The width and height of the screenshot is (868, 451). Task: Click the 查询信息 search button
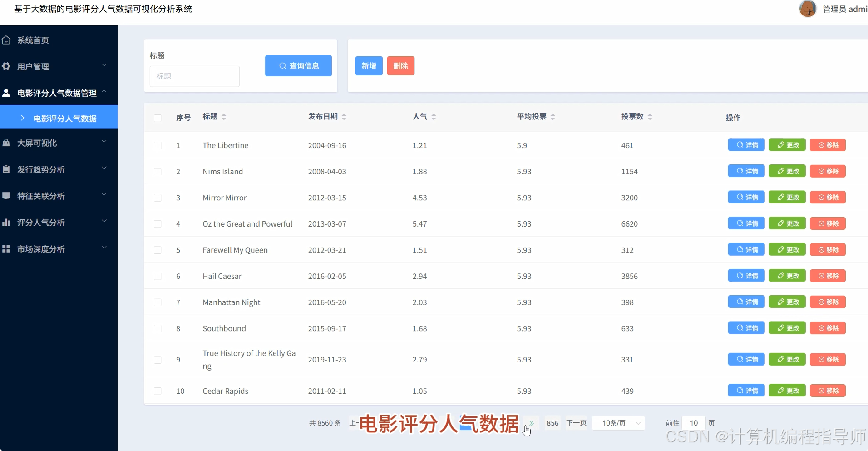tap(298, 65)
